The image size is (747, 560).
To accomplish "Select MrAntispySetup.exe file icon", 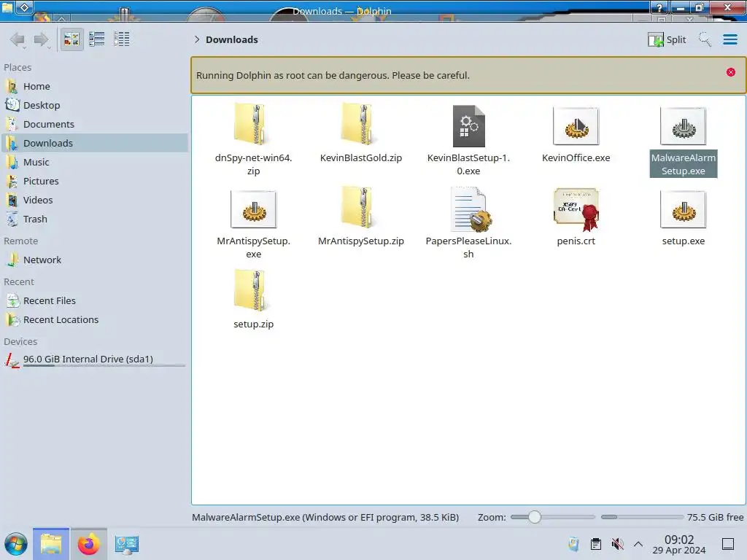I will (253, 209).
